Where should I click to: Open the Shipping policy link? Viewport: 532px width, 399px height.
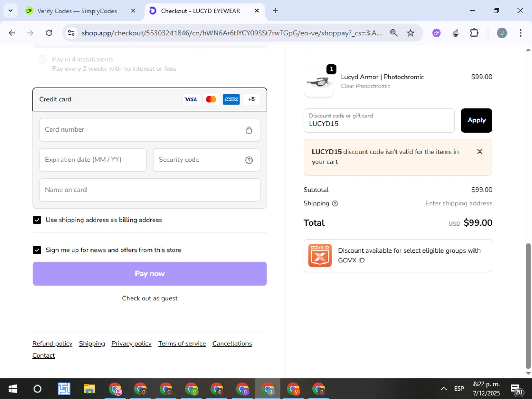click(92, 343)
